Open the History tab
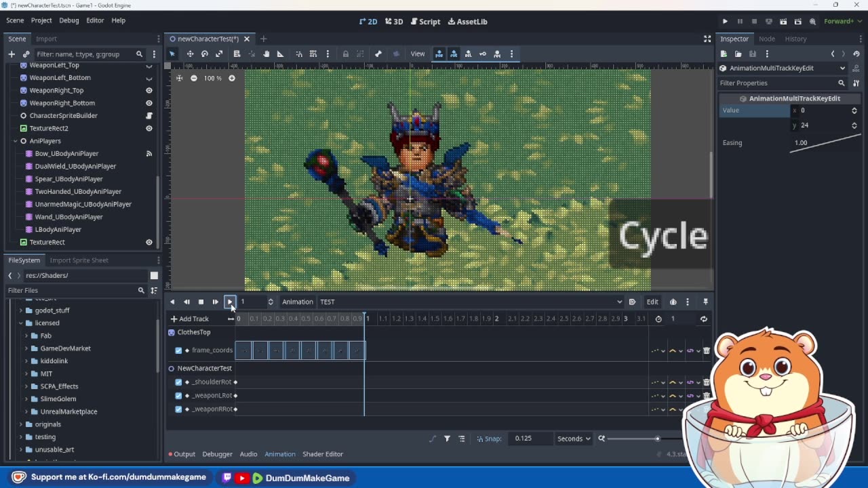The image size is (868, 488). coord(795,39)
